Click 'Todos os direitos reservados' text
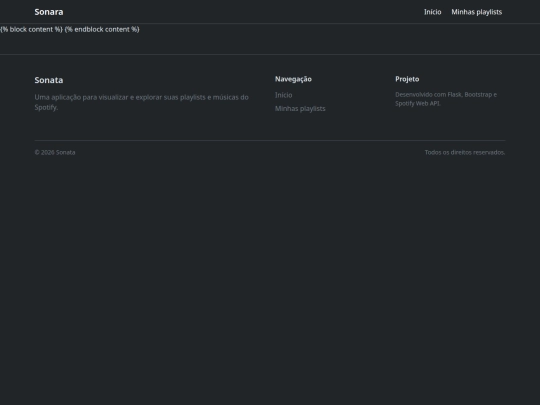This screenshot has height=405, width=540. pos(465,152)
